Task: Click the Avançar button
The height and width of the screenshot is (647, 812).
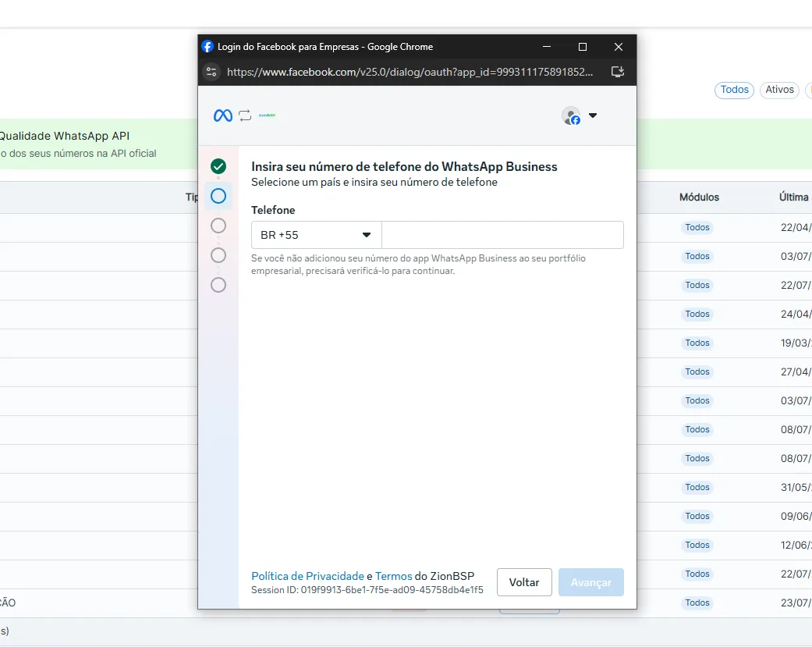Action: coord(591,582)
